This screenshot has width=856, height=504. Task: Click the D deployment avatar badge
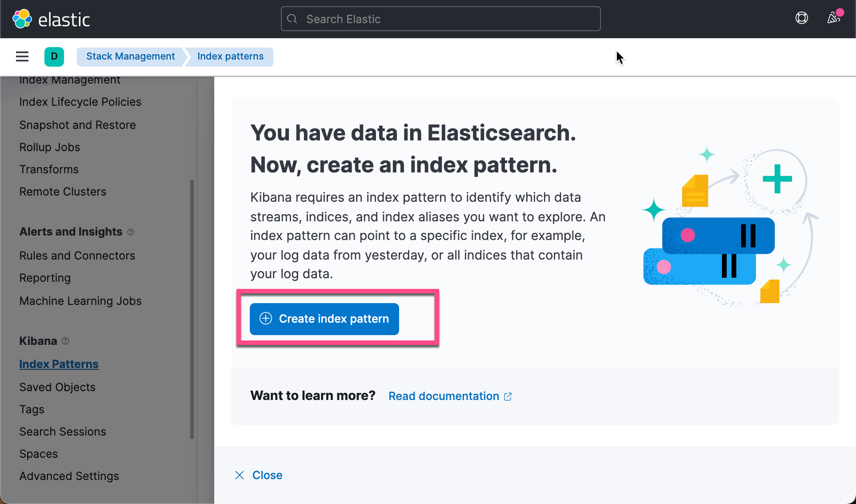[54, 56]
